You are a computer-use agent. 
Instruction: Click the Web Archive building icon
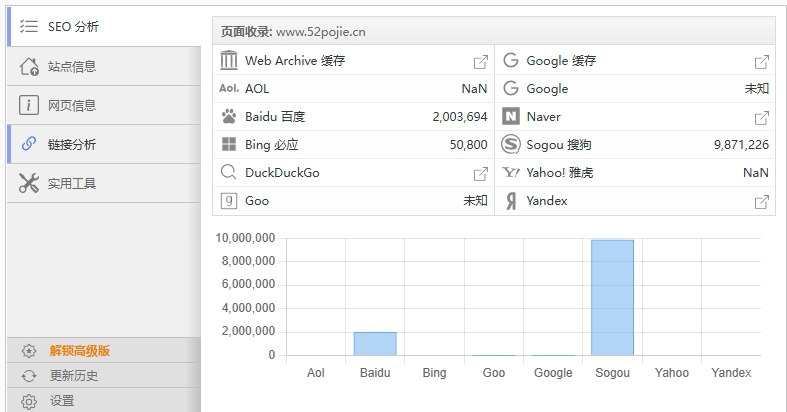point(229,60)
